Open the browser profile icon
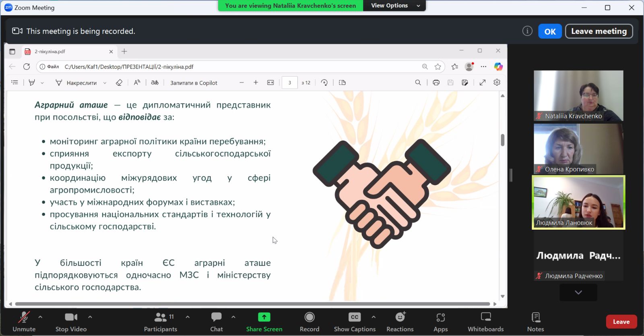 point(469,66)
